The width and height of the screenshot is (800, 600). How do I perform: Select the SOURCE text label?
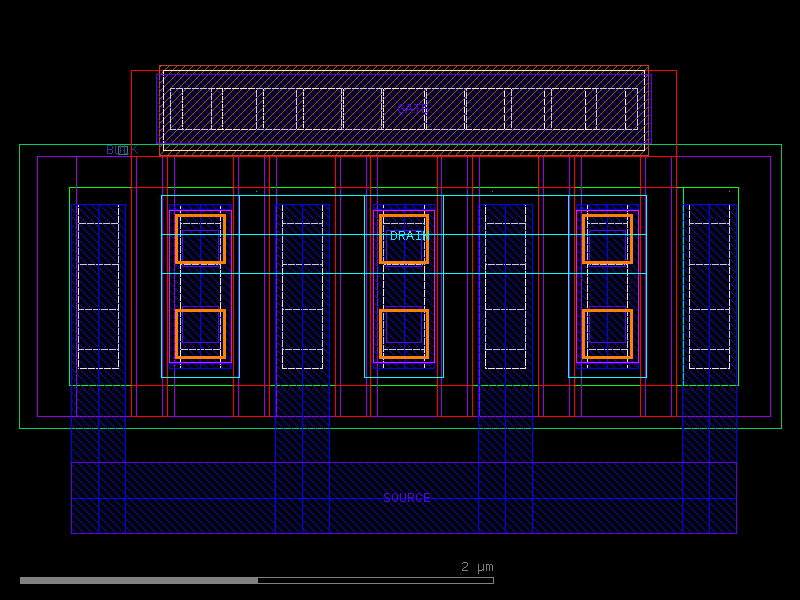(406, 498)
